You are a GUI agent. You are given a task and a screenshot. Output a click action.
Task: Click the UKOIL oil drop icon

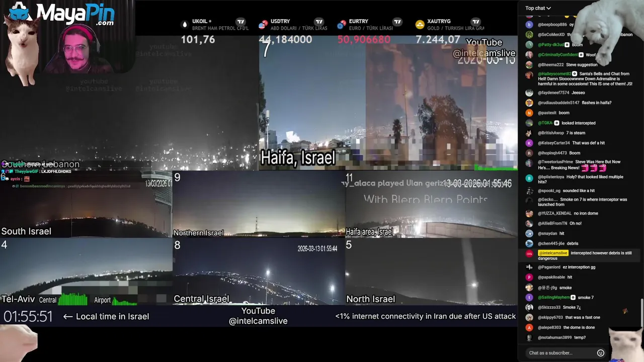coord(185,24)
